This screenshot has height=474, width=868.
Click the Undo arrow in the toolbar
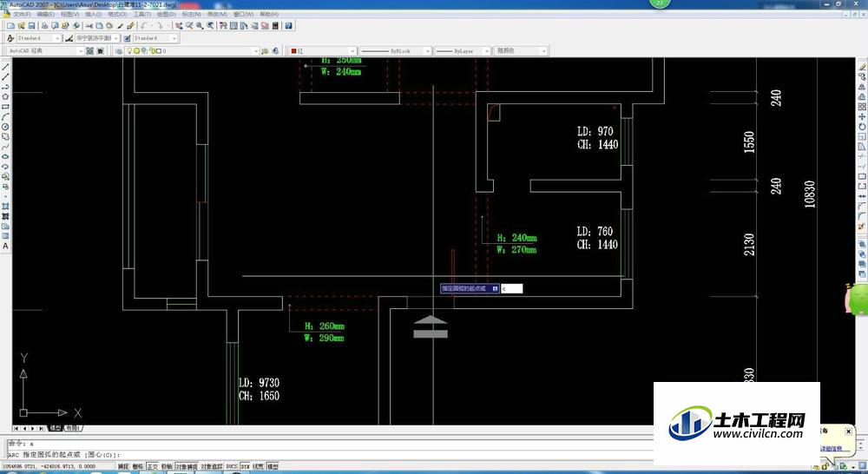pos(144,25)
